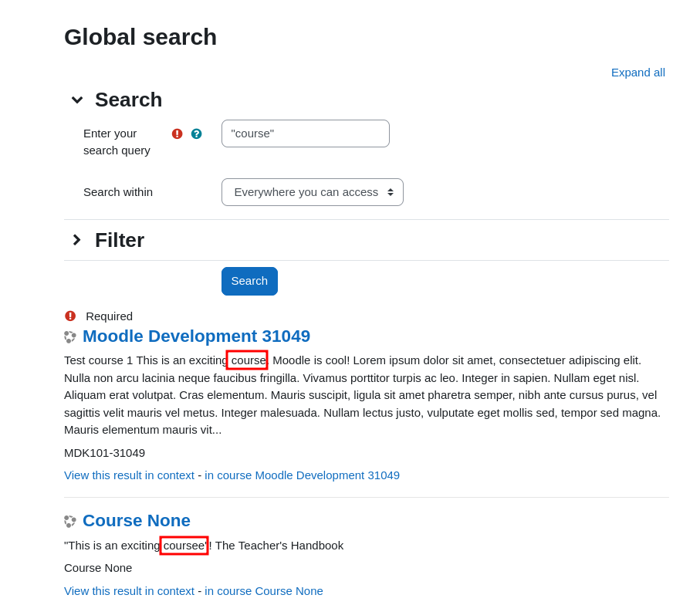Collapse the Search section chevron
The height and width of the screenshot is (605, 700).
click(x=77, y=100)
